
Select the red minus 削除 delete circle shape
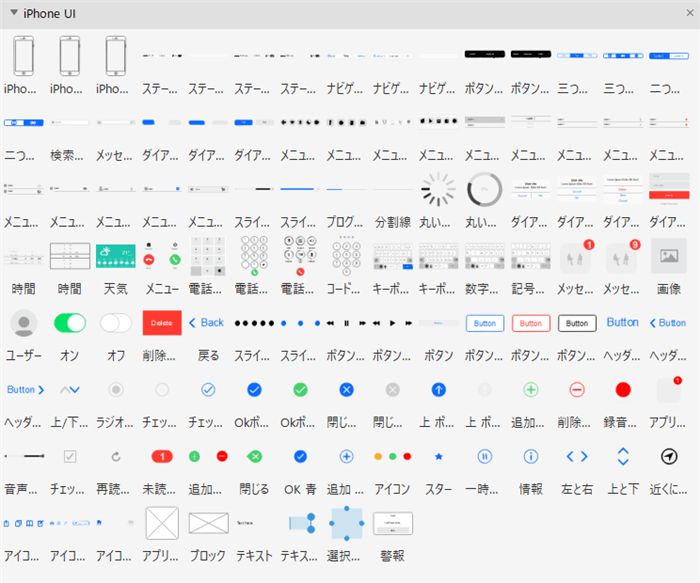577,390
